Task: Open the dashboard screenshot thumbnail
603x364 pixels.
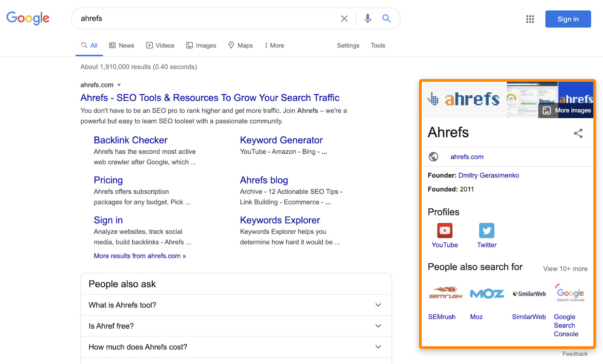Action: click(x=532, y=99)
